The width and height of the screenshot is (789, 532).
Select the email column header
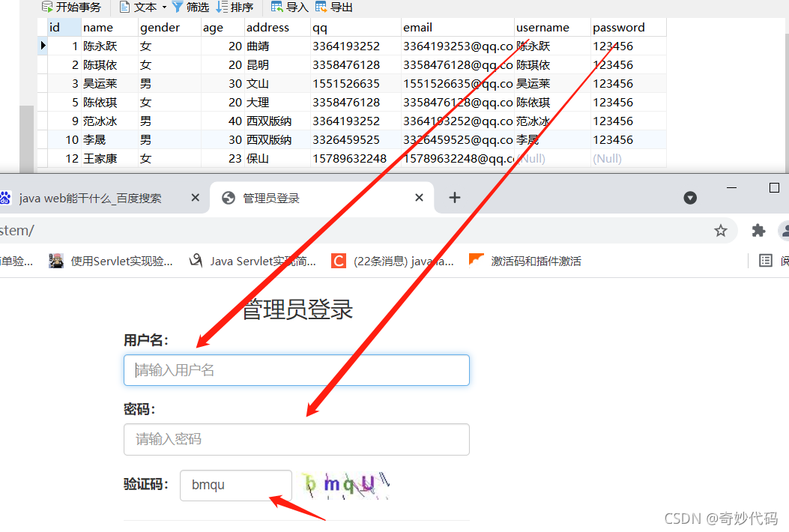click(x=458, y=27)
